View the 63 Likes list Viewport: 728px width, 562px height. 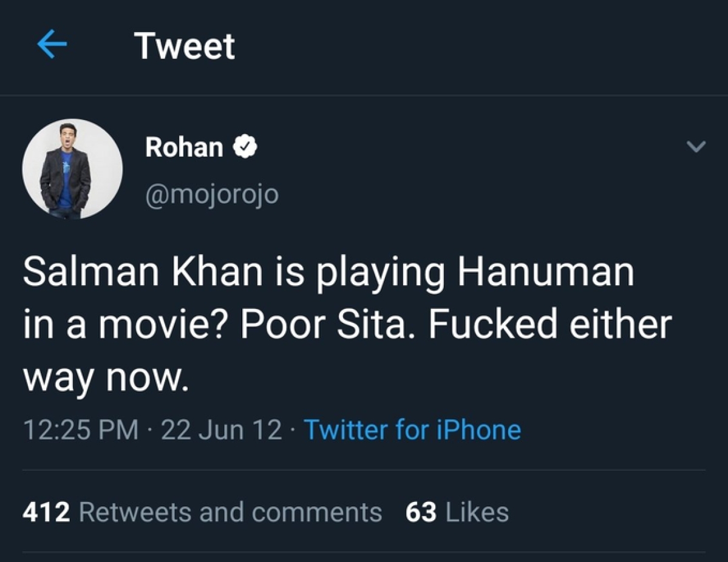(x=457, y=512)
